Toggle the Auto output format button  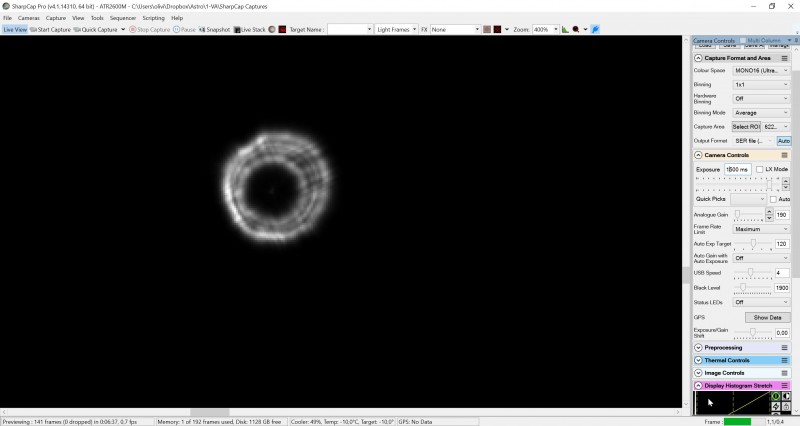(x=783, y=141)
